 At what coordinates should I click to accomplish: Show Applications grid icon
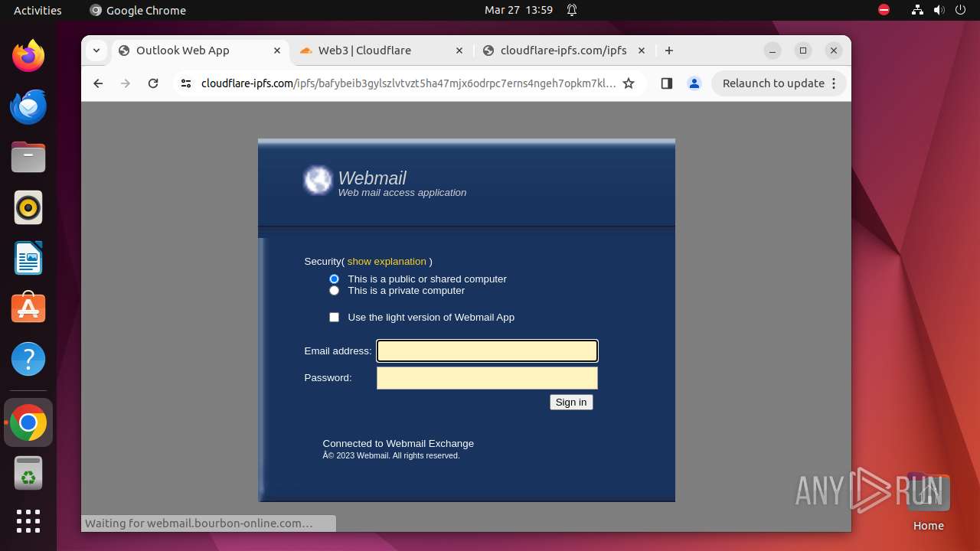click(28, 521)
